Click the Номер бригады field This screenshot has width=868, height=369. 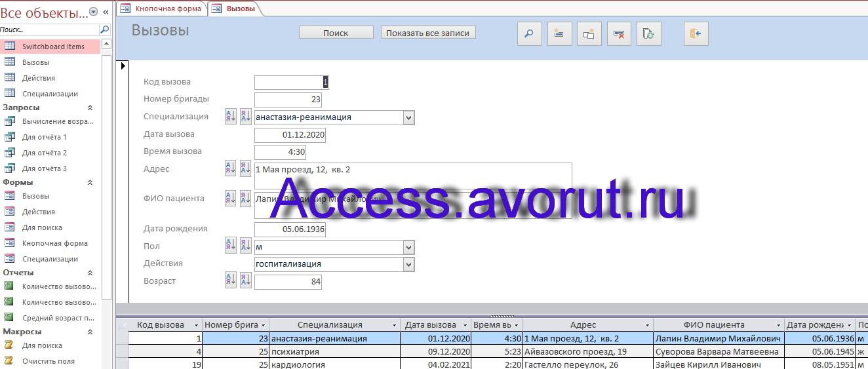pyautogui.click(x=288, y=100)
